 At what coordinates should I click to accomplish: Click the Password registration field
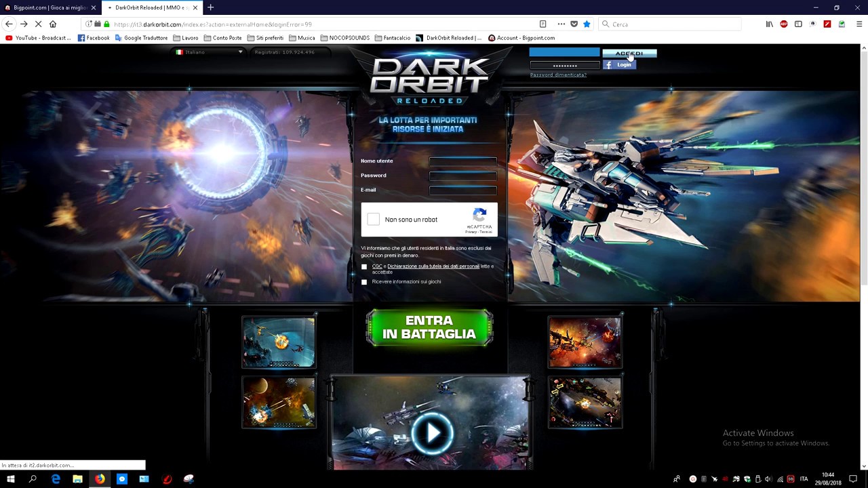(462, 176)
